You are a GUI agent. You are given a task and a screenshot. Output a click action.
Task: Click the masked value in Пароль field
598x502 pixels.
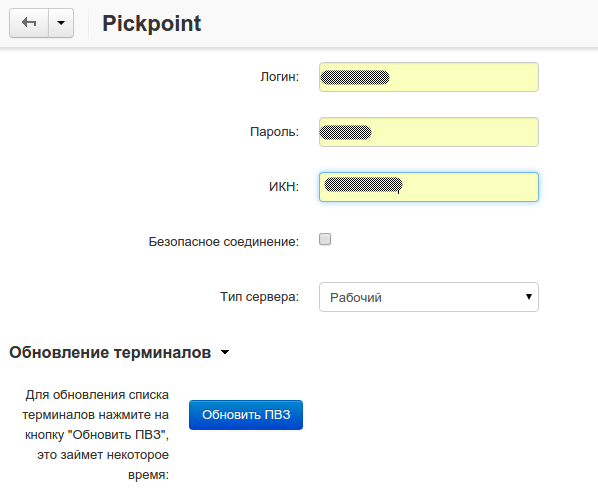346,132
